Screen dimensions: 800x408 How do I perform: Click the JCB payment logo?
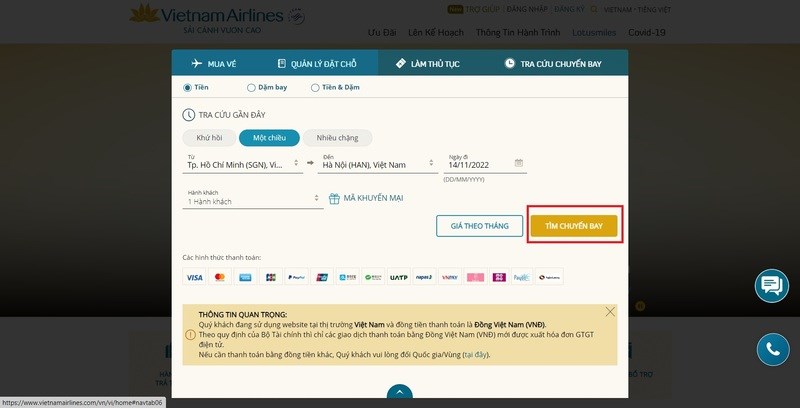click(271, 277)
